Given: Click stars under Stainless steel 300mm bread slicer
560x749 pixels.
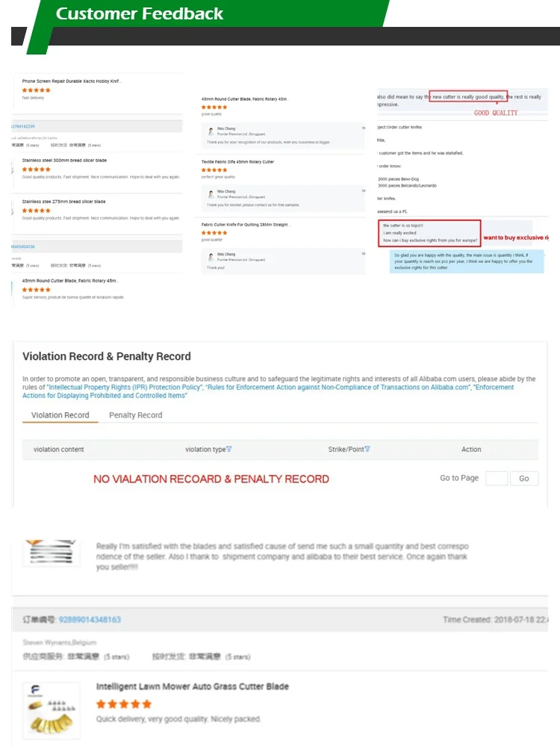Looking at the screenshot, I should click(x=36, y=170).
